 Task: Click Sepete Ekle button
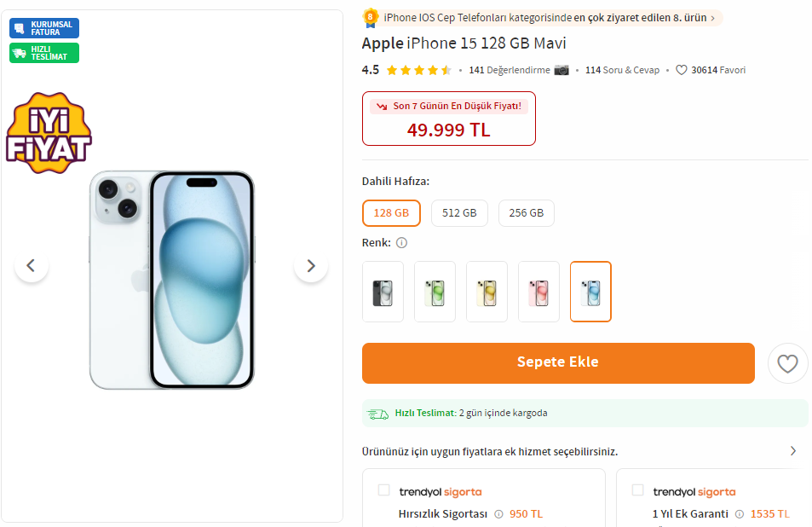click(x=558, y=363)
